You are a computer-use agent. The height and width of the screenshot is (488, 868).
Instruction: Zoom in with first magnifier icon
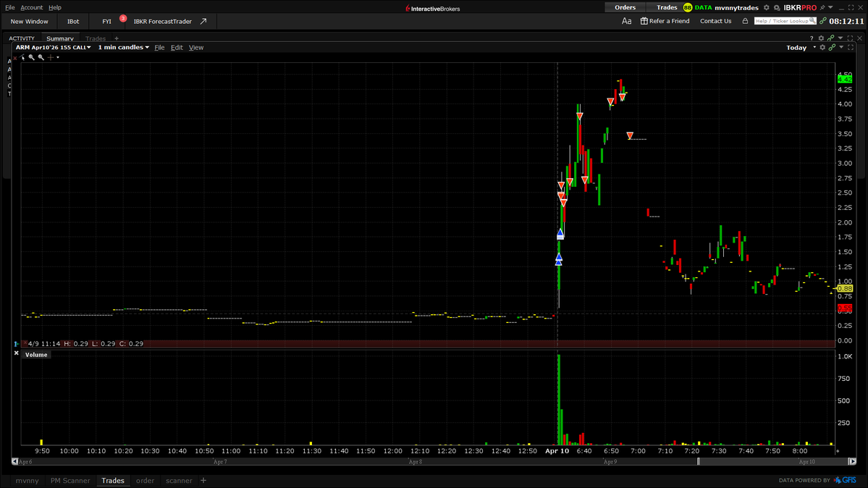point(32,58)
